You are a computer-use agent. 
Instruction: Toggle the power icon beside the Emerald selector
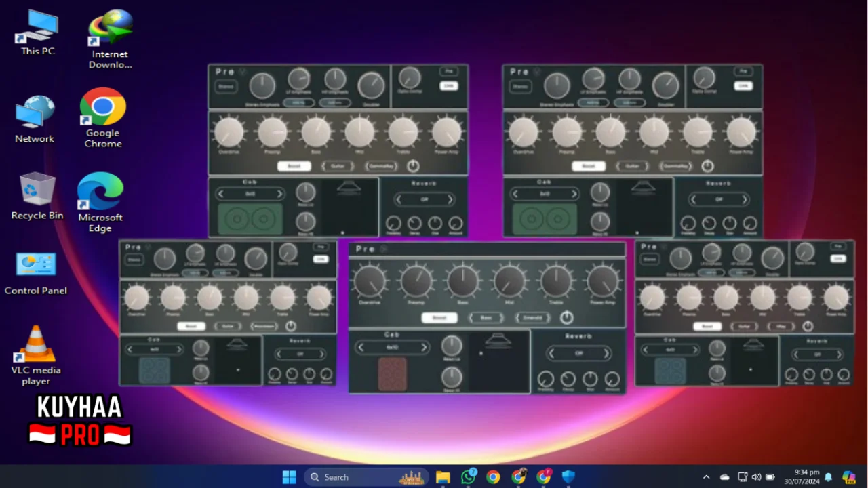click(567, 317)
